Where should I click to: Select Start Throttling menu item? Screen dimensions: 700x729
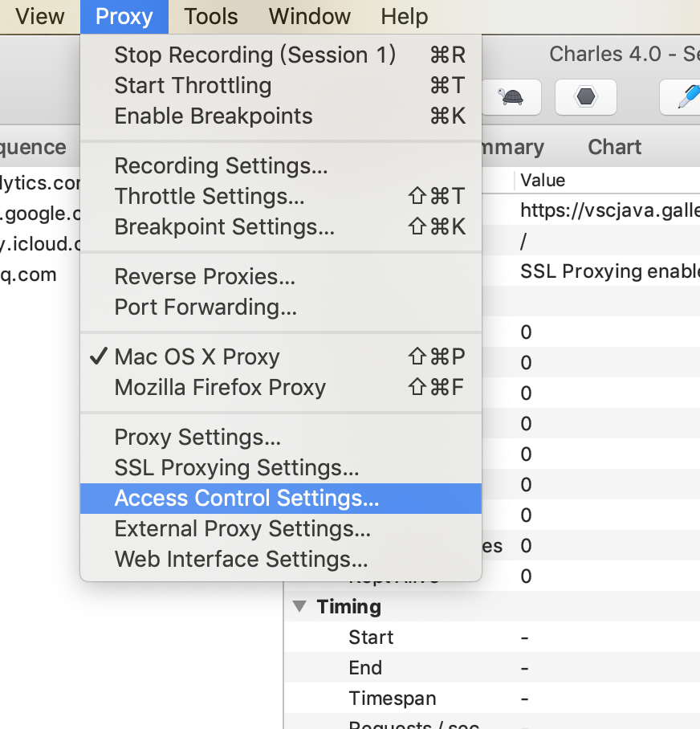pyautogui.click(x=281, y=86)
